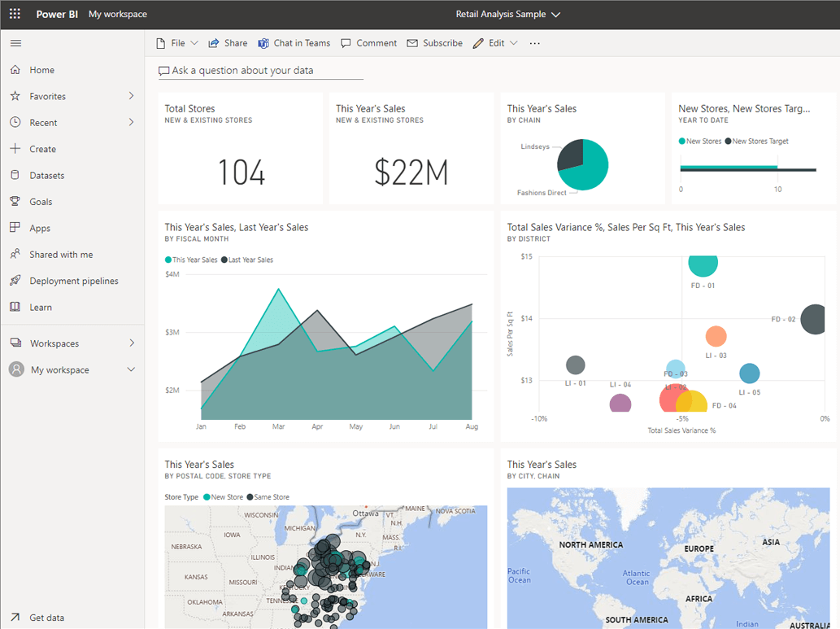Click the Edit pencil icon

click(x=478, y=43)
